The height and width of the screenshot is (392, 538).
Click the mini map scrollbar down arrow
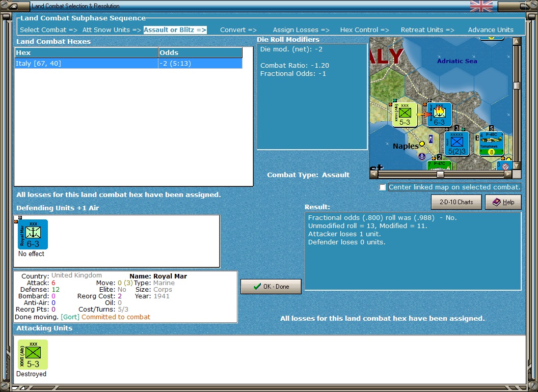pyautogui.click(x=517, y=165)
